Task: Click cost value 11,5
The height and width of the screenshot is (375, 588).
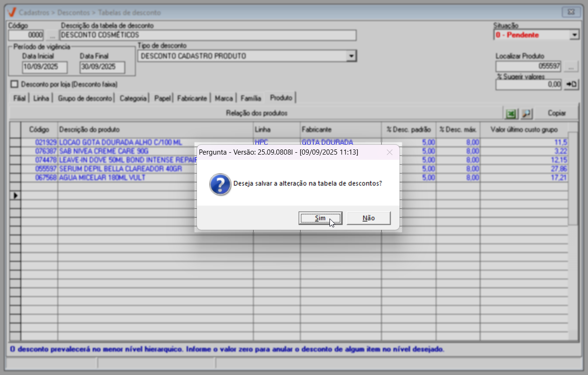Action: [561, 142]
